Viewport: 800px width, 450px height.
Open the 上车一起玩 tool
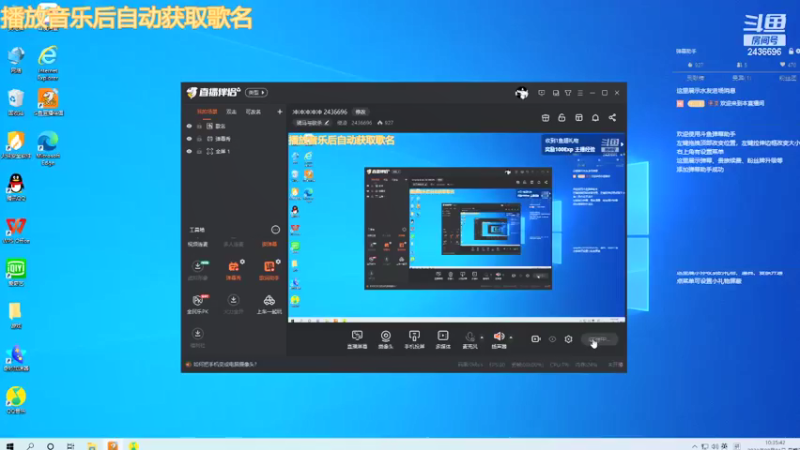click(x=269, y=304)
